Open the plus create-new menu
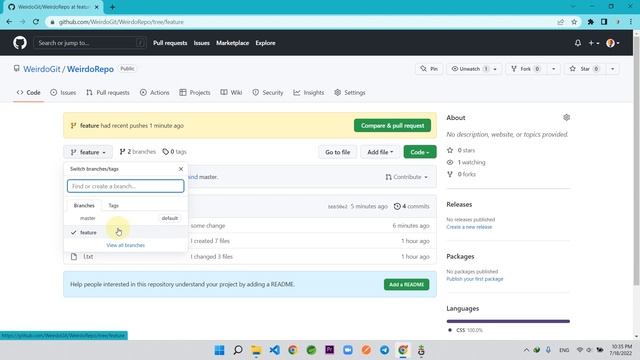This screenshot has height=360, width=640. [x=593, y=43]
